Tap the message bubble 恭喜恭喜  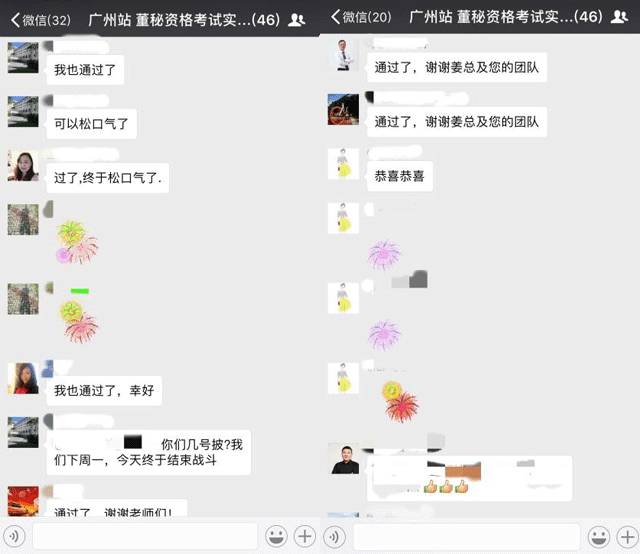click(400, 176)
